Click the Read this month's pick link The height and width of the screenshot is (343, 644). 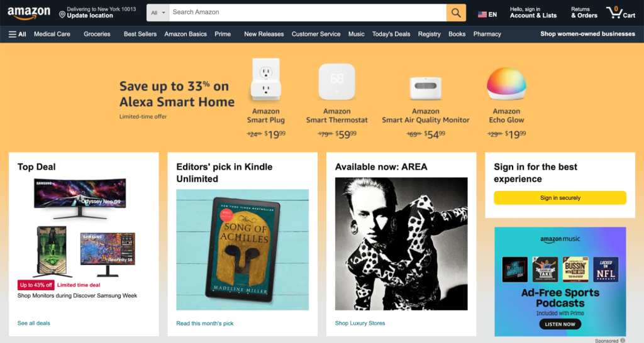[205, 323]
